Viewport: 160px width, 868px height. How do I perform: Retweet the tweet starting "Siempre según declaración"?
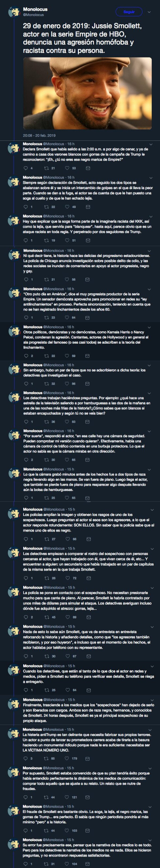coord(46,207)
